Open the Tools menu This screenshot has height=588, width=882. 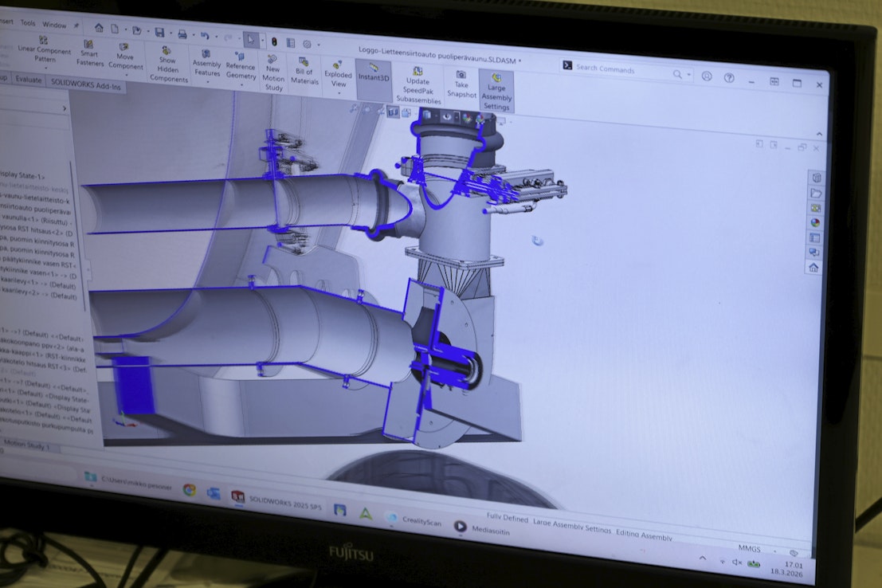click(28, 24)
